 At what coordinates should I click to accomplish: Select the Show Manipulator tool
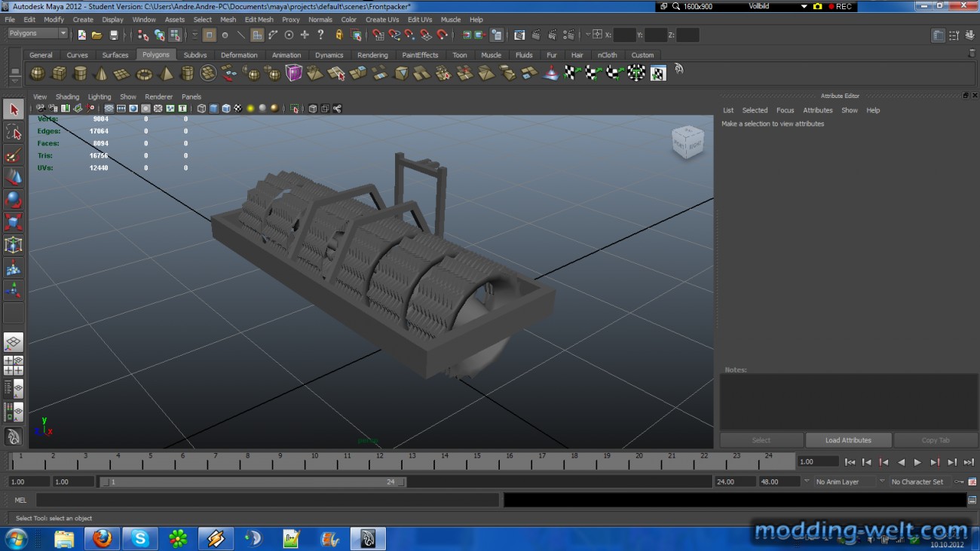[x=14, y=290]
